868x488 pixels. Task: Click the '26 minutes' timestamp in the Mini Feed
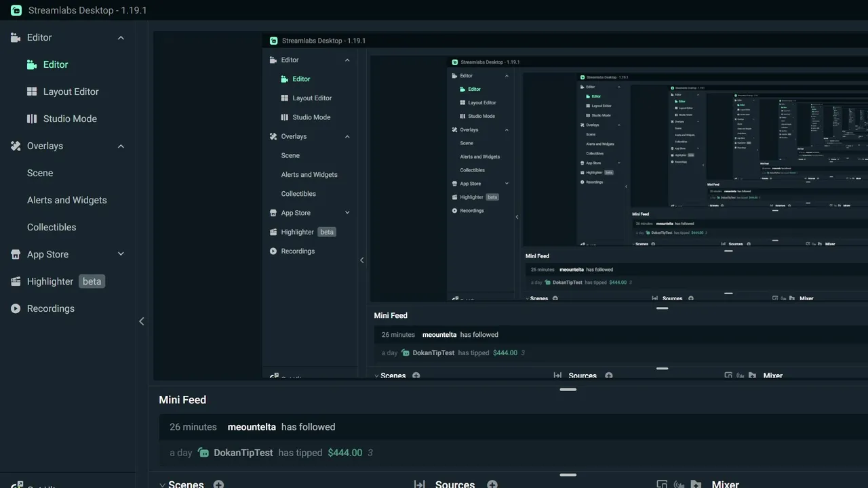193,427
